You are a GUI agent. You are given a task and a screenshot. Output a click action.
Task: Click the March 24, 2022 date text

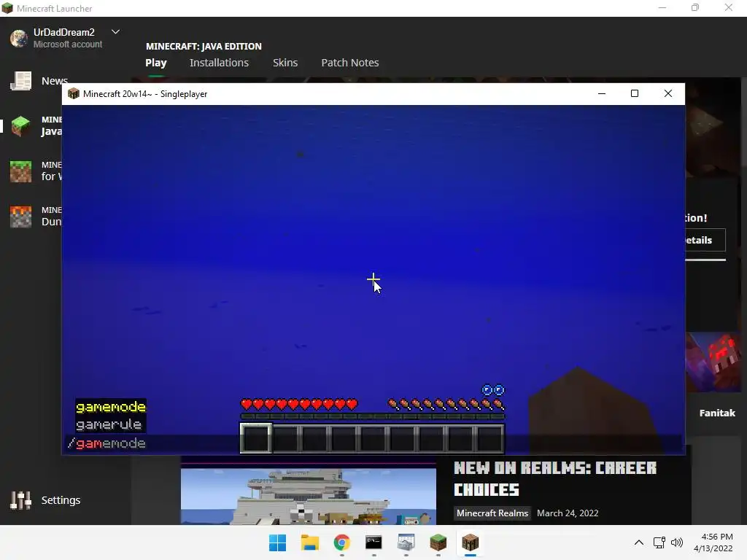tap(568, 513)
